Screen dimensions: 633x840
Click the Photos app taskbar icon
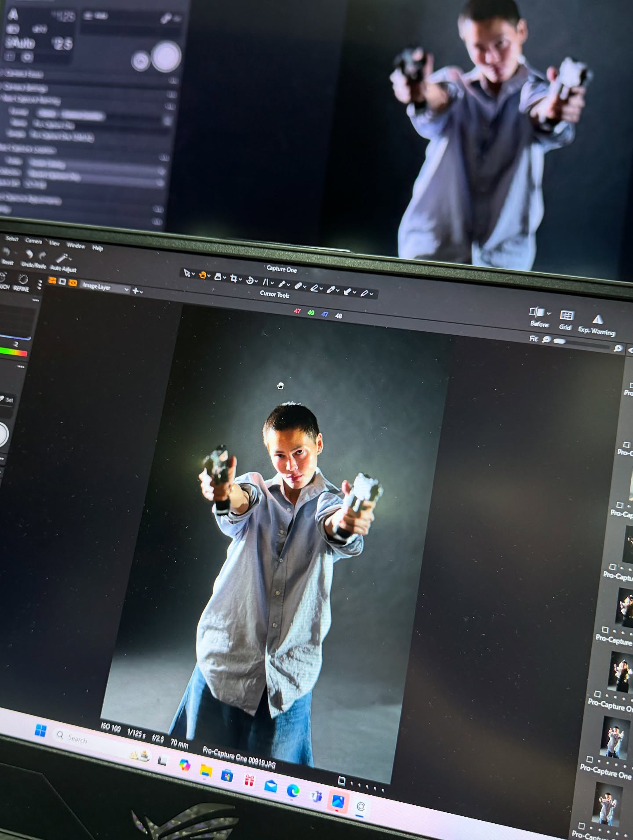(x=338, y=802)
